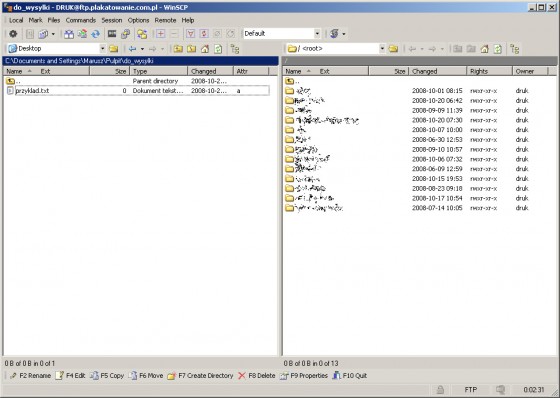Click the Unselect Files minus icon
Image resolution: width=560 pixels, height=398 pixels.
[x=174, y=34]
